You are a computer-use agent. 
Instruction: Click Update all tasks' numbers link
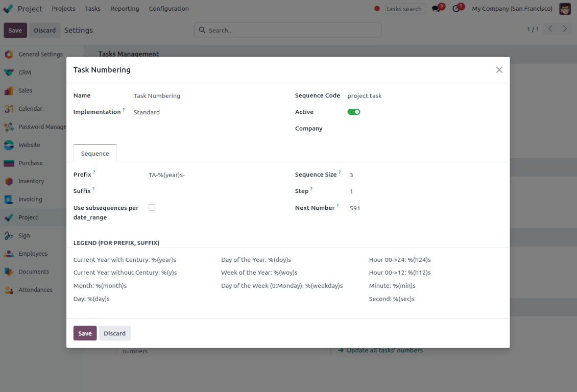[x=380, y=351]
